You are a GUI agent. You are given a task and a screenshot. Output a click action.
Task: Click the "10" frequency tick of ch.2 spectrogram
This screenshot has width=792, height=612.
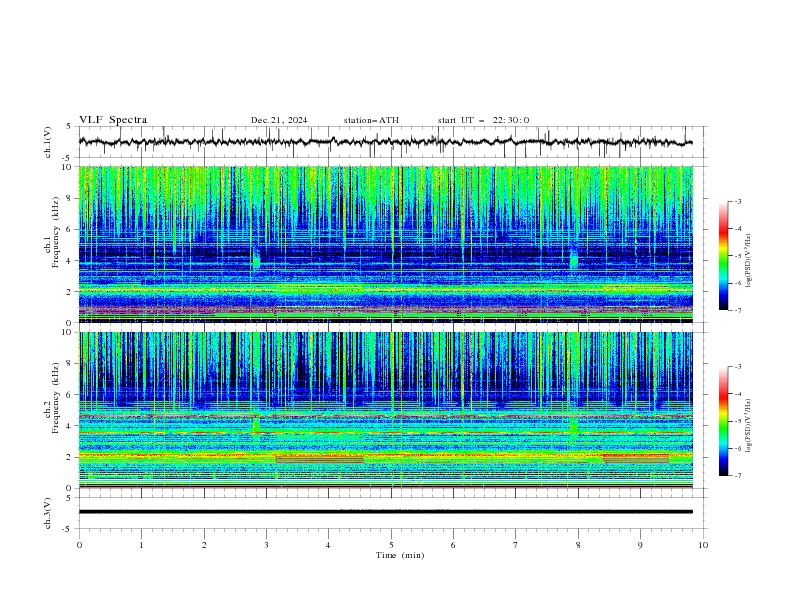[x=68, y=332]
